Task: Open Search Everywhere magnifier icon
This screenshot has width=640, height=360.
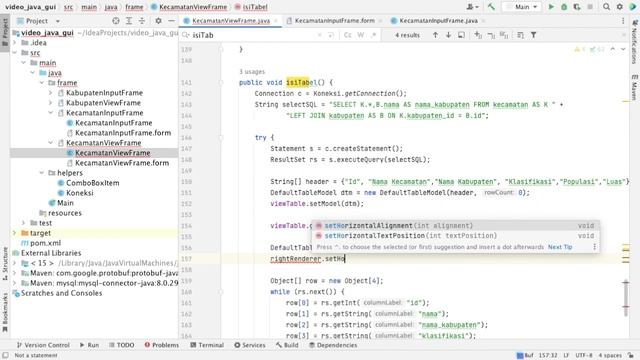Action: point(607,7)
